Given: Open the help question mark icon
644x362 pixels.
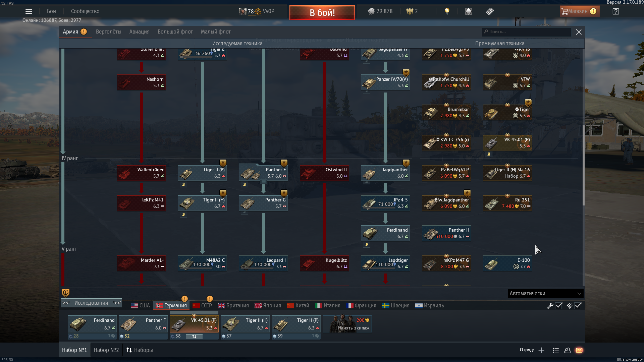Looking at the screenshot, I should 616,11.
